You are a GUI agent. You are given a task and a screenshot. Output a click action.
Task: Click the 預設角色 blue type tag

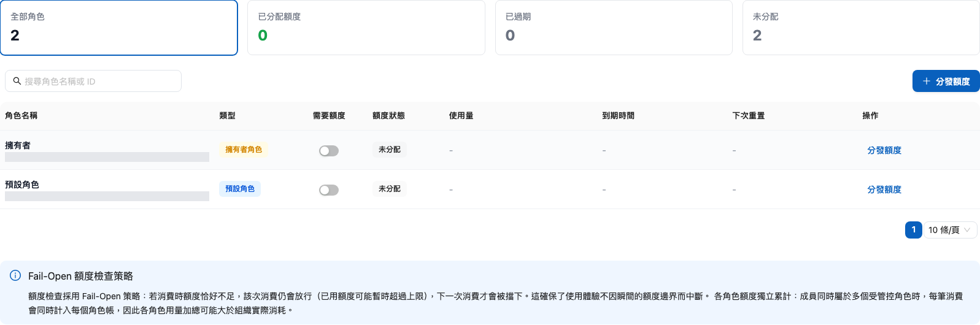coord(240,189)
